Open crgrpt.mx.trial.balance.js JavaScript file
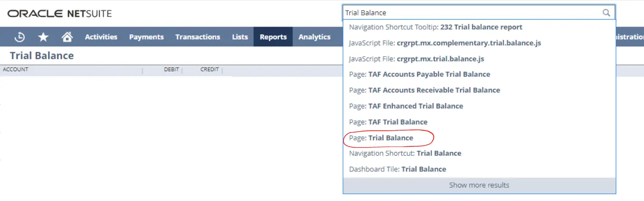 tap(440, 59)
